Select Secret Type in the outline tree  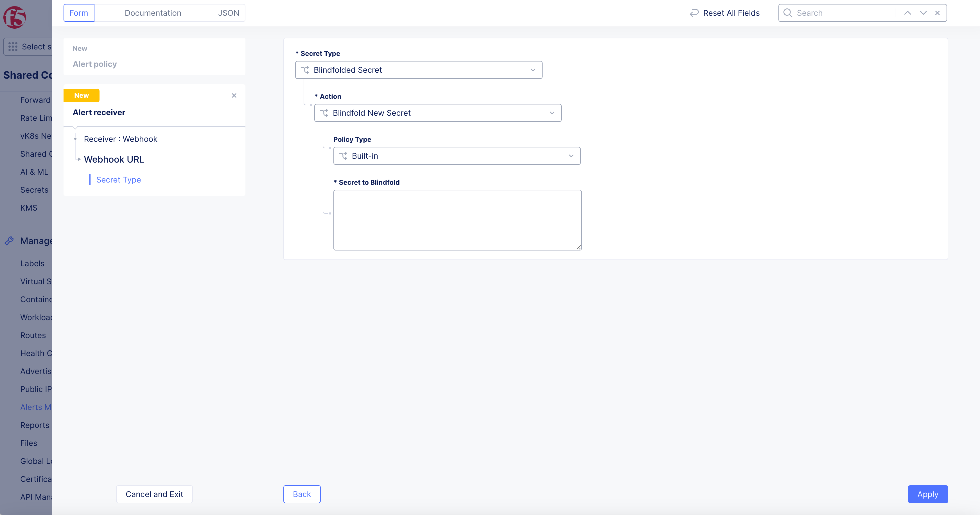point(118,180)
